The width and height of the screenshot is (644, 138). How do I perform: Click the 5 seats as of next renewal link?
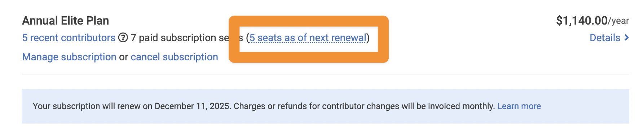(x=308, y=38)
